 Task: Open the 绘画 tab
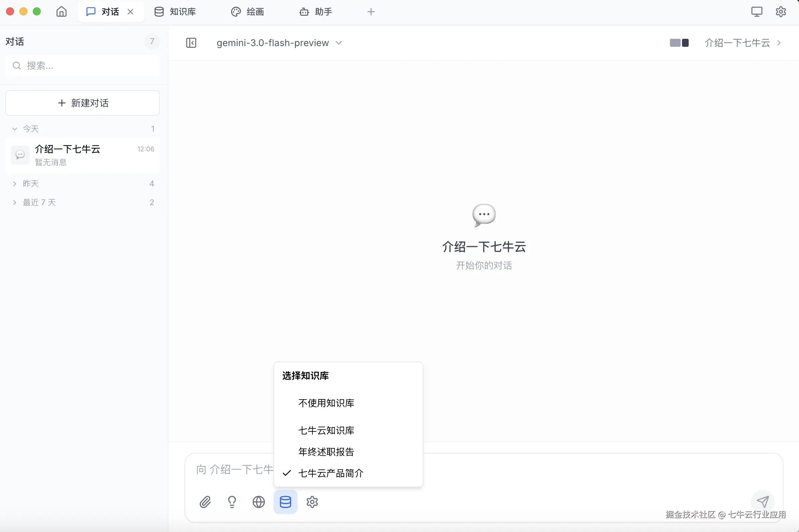click(247, 12)
